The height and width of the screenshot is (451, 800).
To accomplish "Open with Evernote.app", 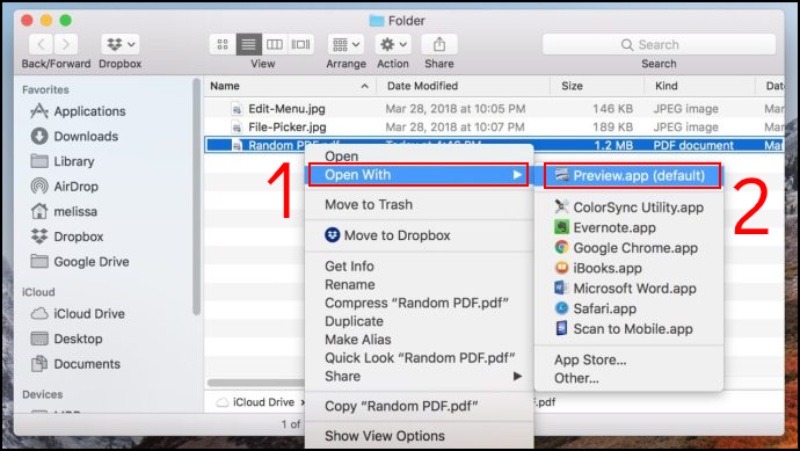I will (x=629, y=228).
